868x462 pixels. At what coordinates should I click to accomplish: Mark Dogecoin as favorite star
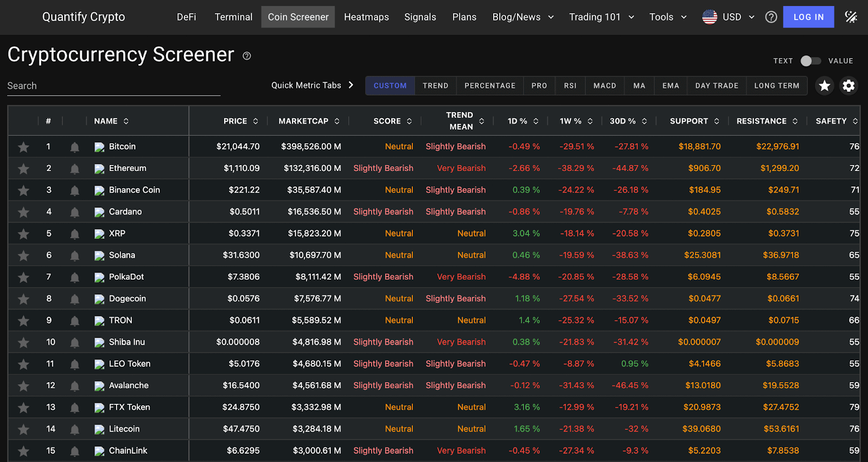[23, 299]
